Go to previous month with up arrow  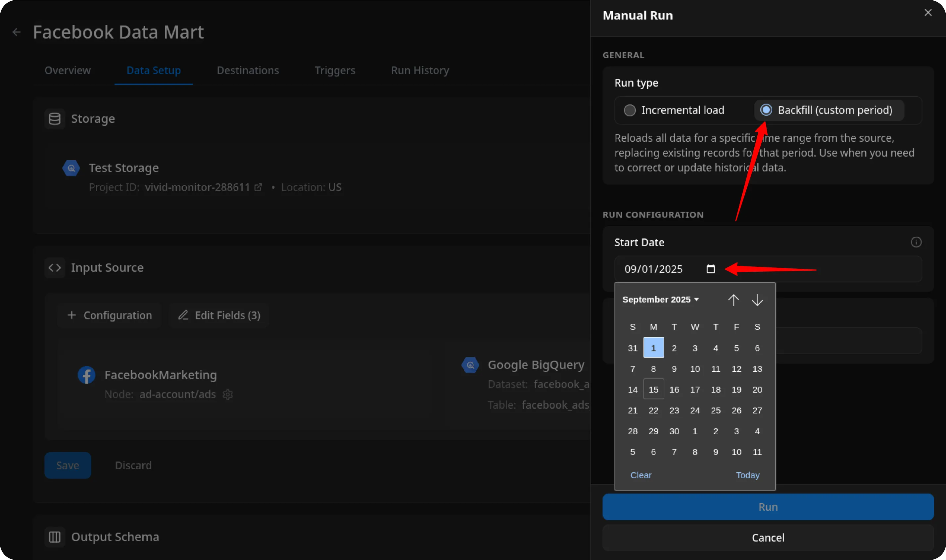coord(733,300)
